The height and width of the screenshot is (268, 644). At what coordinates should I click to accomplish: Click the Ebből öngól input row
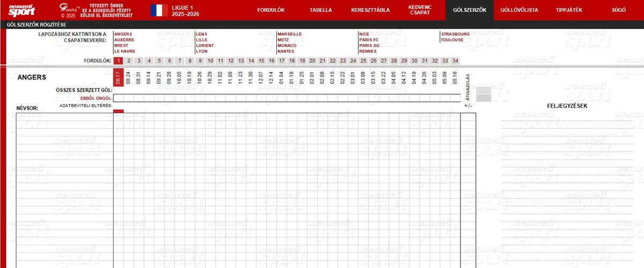tap(287, 98)
